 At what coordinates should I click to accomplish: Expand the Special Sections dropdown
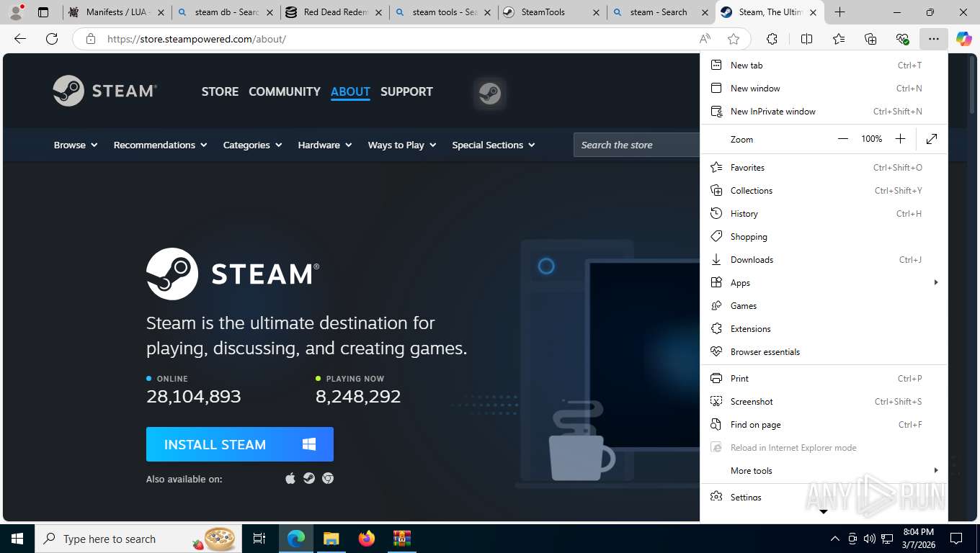[x=494, y=145]
